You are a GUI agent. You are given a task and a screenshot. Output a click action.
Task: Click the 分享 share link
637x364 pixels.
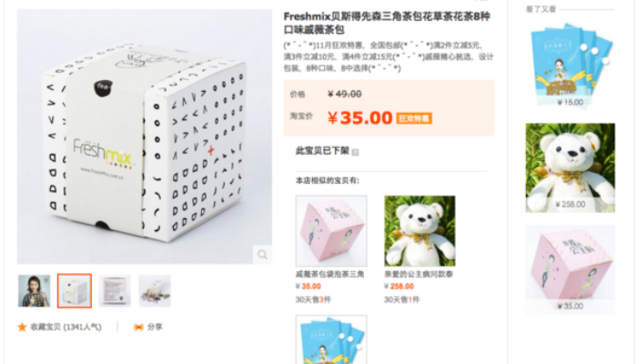click(x=155, y=327)
